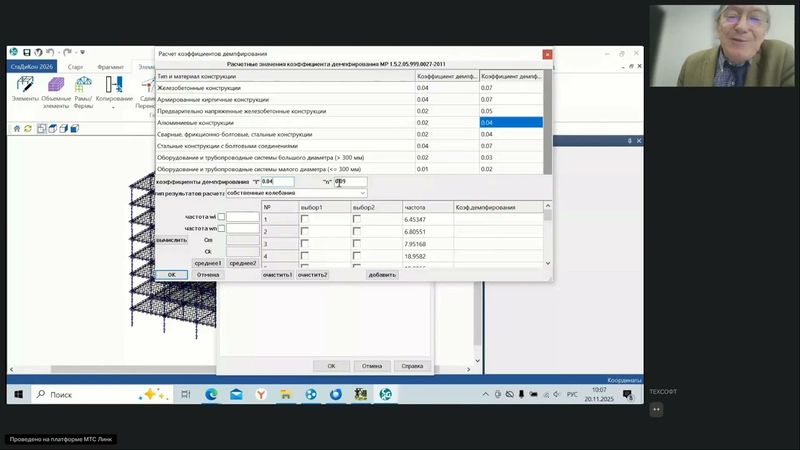The image size is (800, 450).
Task: Check выбор2 checkbox in row 2
Action: [x=357, y=231]
